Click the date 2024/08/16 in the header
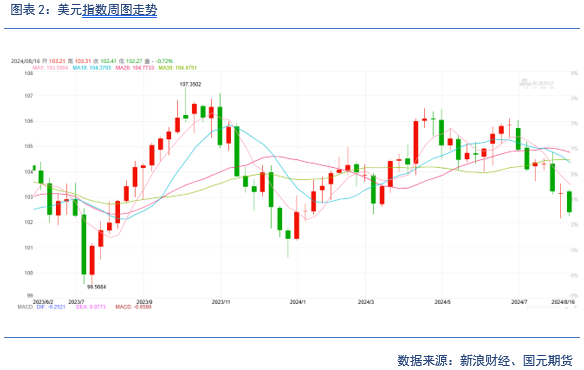 point(25,61)
